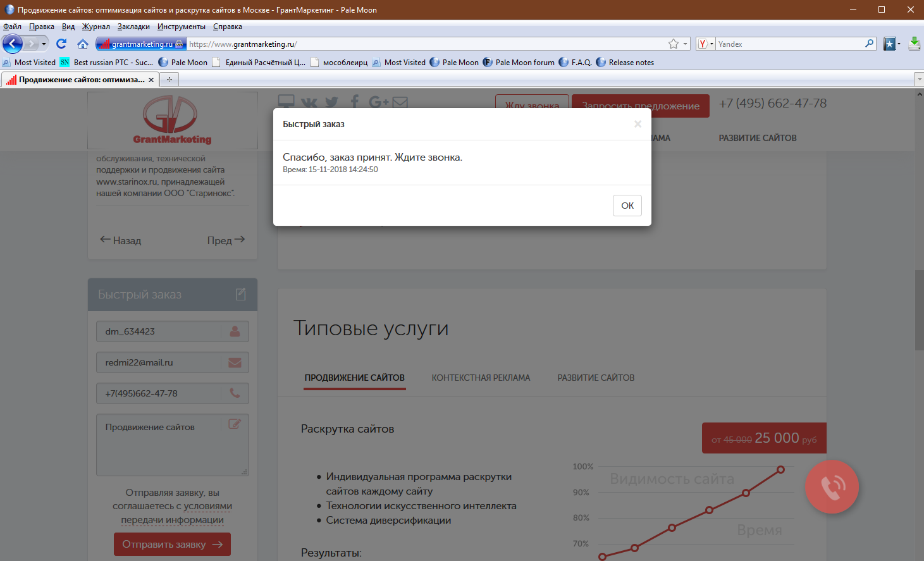Click the floating red phone call button
924x561 pixels.
832,486
